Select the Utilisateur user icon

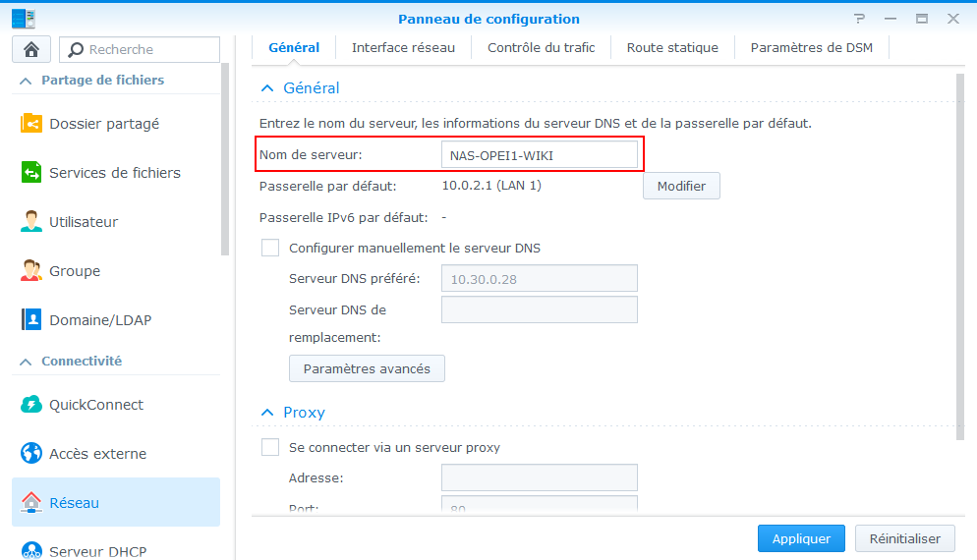(31, 222)
